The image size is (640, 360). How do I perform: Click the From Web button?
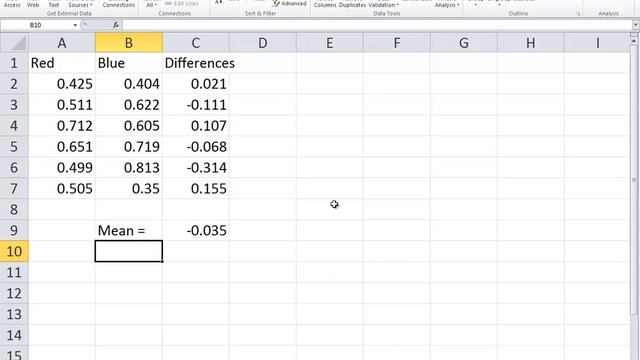33,4
